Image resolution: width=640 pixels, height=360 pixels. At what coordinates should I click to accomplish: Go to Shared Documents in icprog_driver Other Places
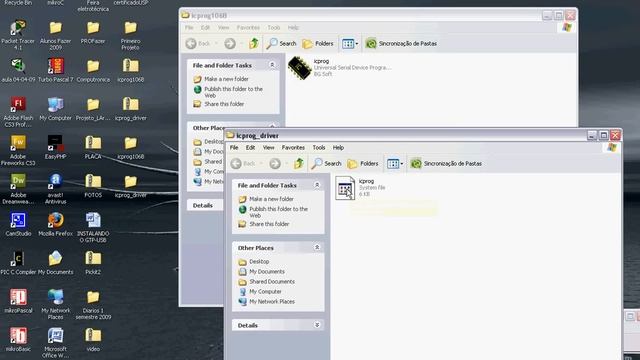coord(267,282)
